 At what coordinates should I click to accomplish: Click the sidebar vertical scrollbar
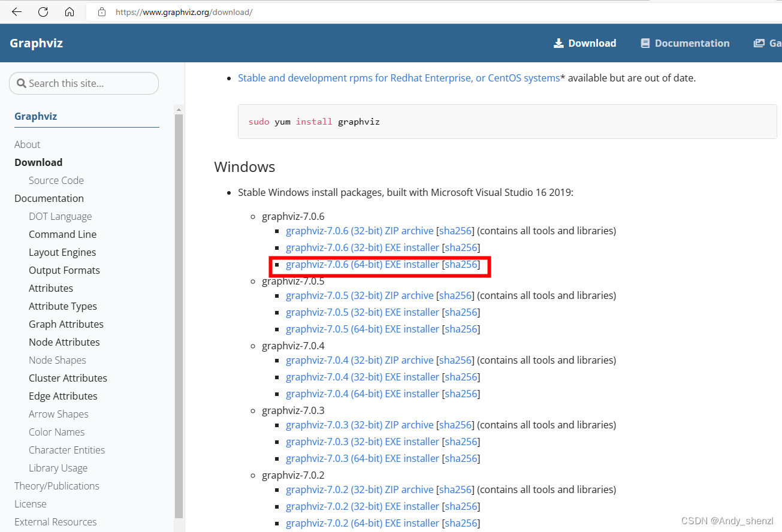179,316
